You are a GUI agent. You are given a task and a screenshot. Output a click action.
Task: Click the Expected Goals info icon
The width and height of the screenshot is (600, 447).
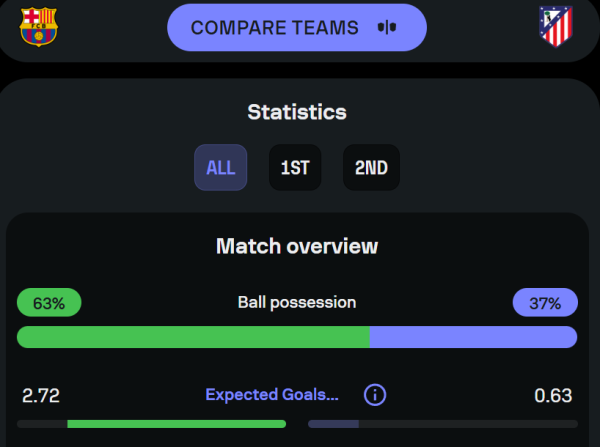tap(375, 395)
